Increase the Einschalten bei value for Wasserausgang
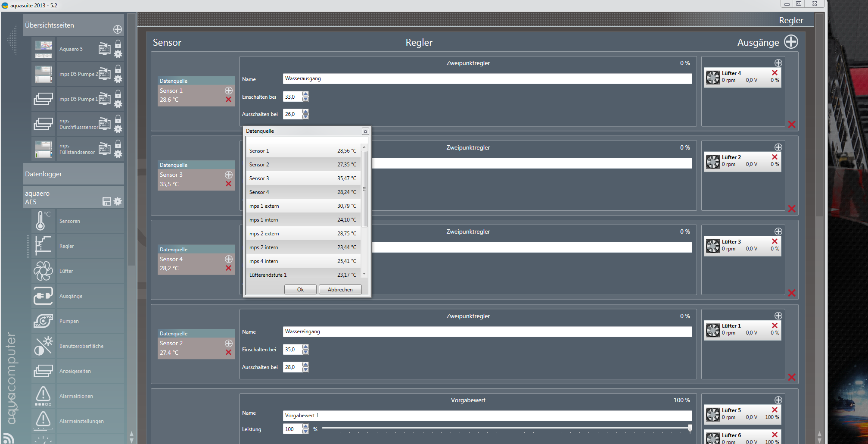Image resolution: width=868 pixels, height=444 pixels. (305, 94)
